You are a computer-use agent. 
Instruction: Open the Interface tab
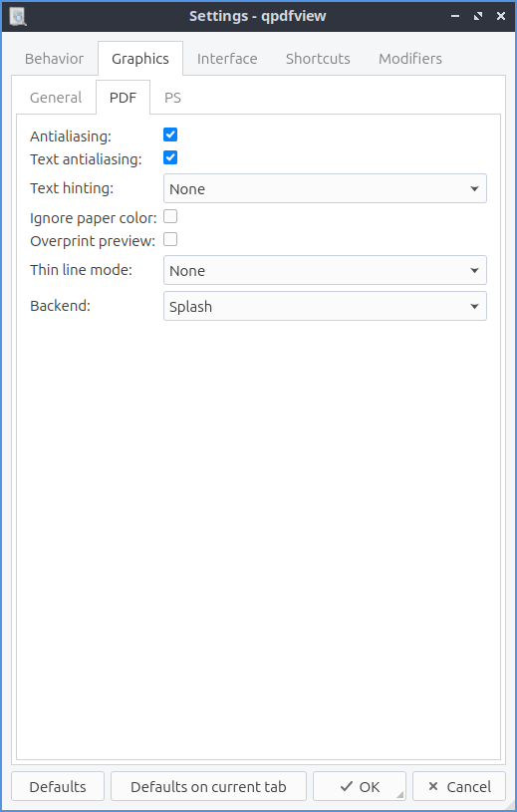click(x=227, y=59)
